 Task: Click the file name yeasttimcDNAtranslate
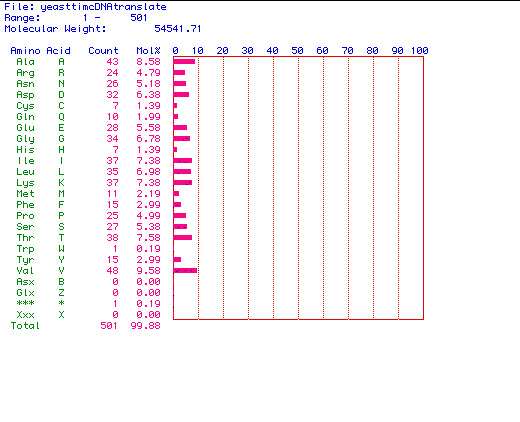tap(103, 7)
